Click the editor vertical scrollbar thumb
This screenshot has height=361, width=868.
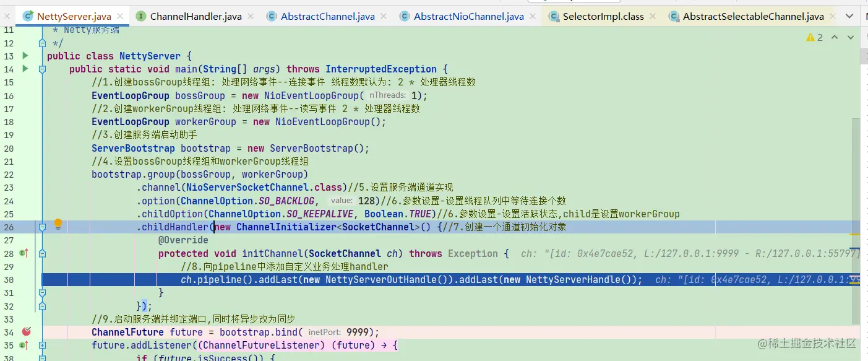(856, 220)
